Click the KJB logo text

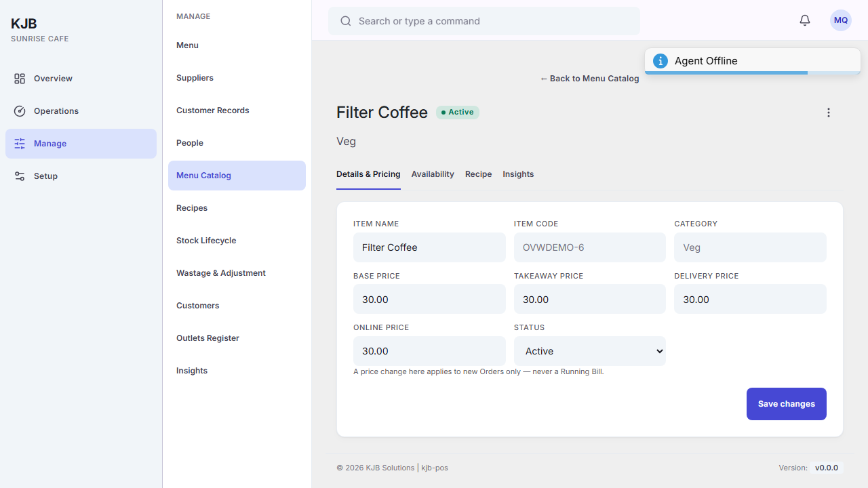coord(24,24)
